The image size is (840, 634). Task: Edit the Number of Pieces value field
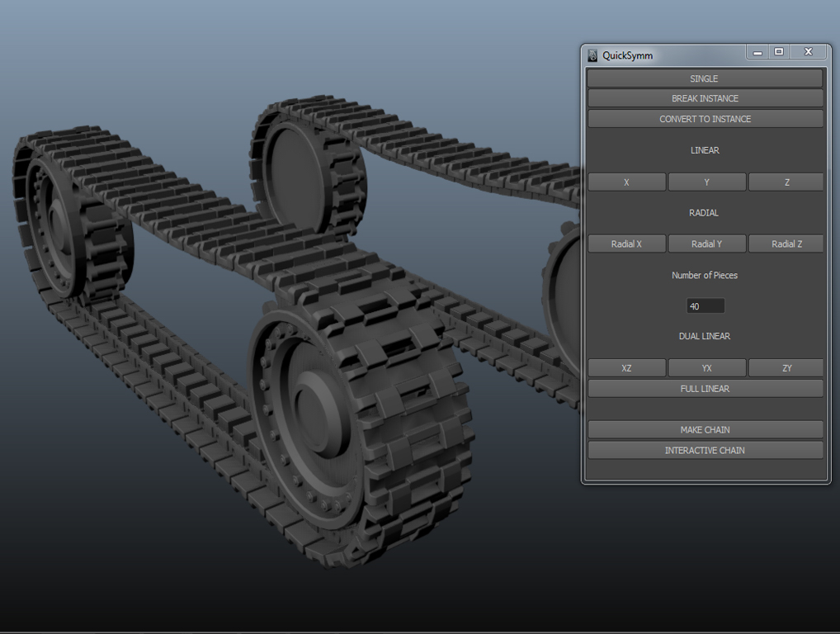705,305
